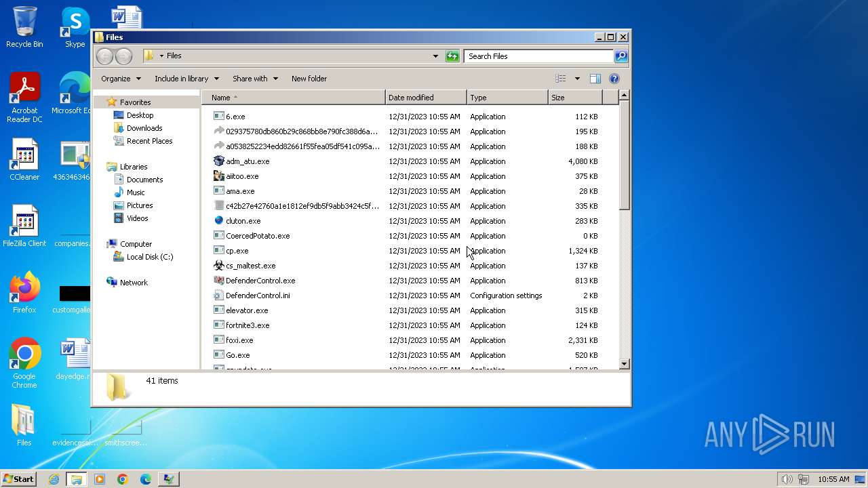Open CCleaner desktop shortcut
This screenshot has height=488, width=868.
point(24,160)
